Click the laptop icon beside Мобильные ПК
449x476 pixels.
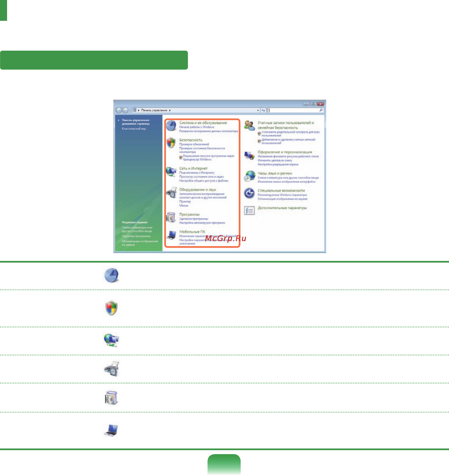[171, 235]
